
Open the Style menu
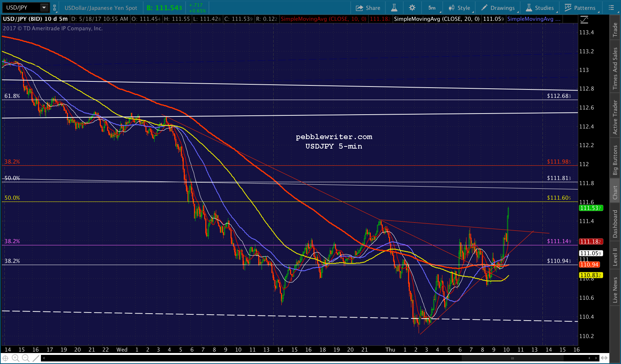click(x=460, y=8)
